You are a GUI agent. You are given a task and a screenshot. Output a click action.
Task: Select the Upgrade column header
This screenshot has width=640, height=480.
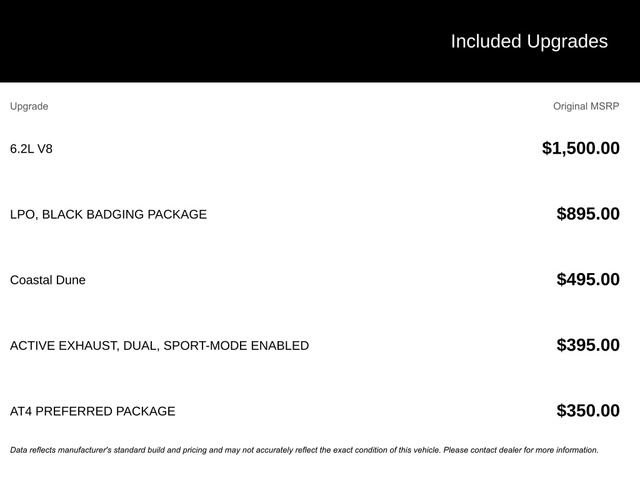(x=29, y=107)
